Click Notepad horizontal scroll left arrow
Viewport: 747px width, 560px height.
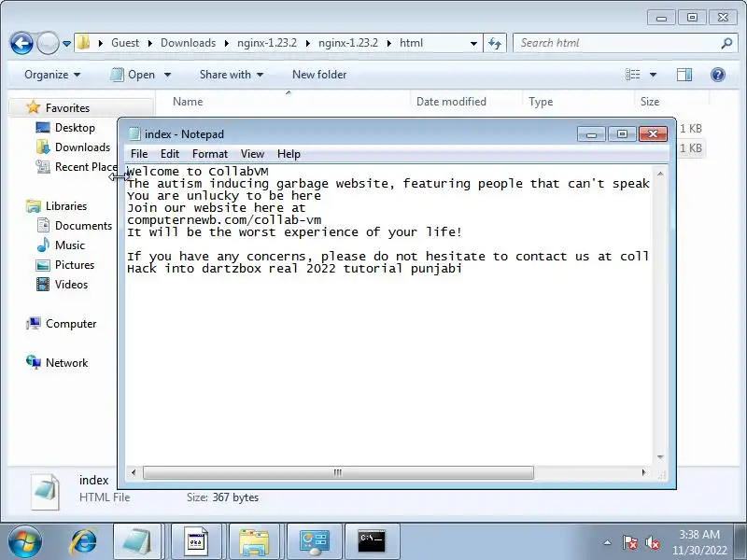click(134, 472)
